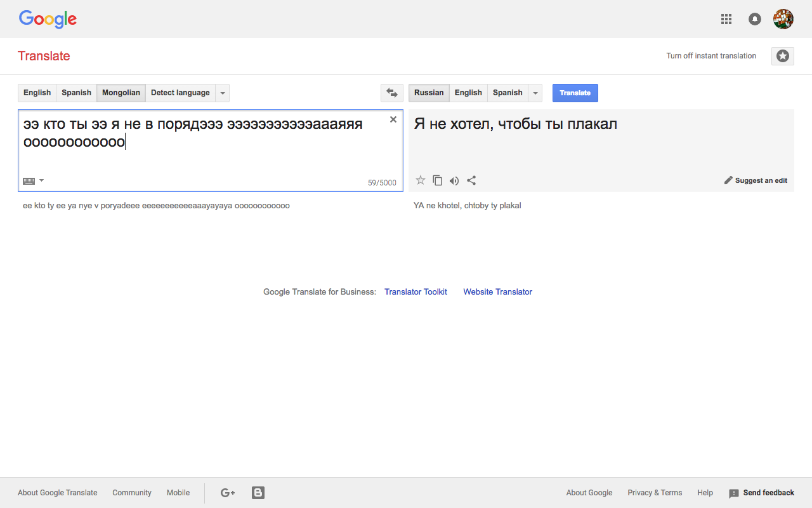Open Help footer link
Viewport: 812px width, 508px height.
click(x=705, y=493)
